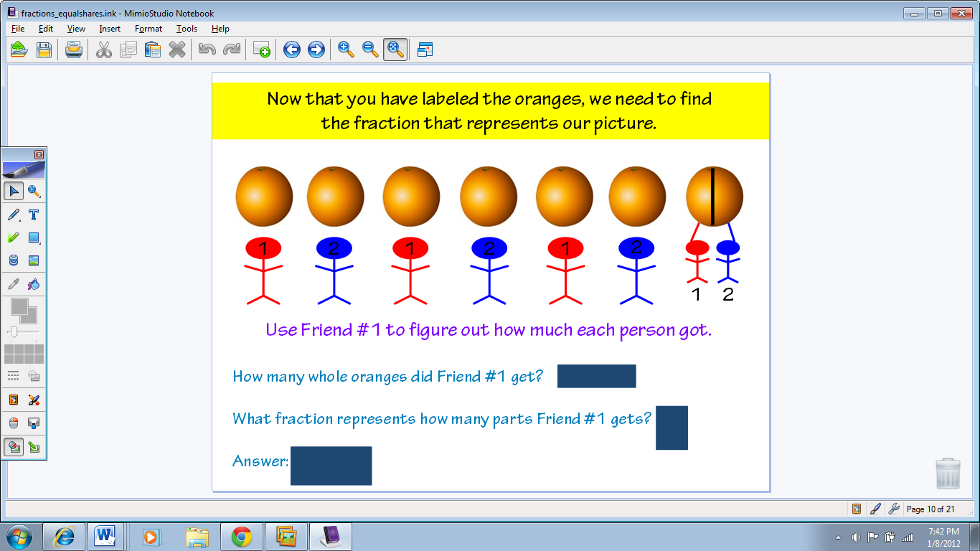The width and height of the screenshot is (980, 551).
Task: Open the line style options in the palette
Action: coord(14,376)
